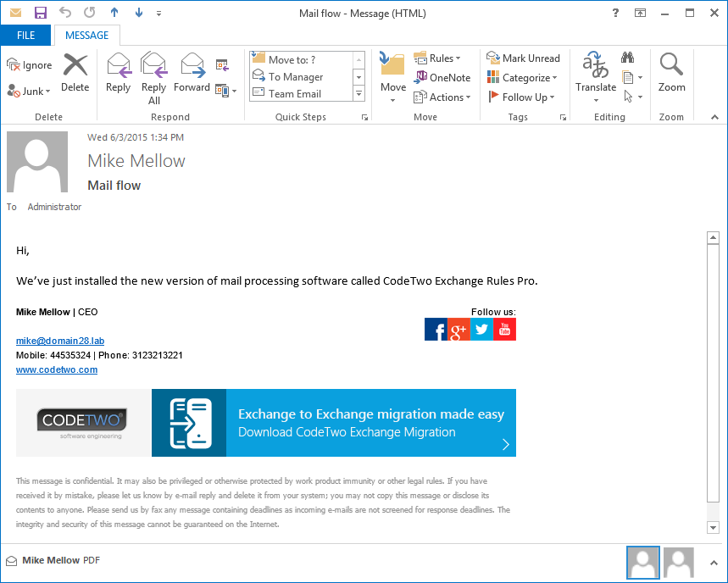Go to previous item with up arrow
The image size is (728, 583).
point(114,13)
